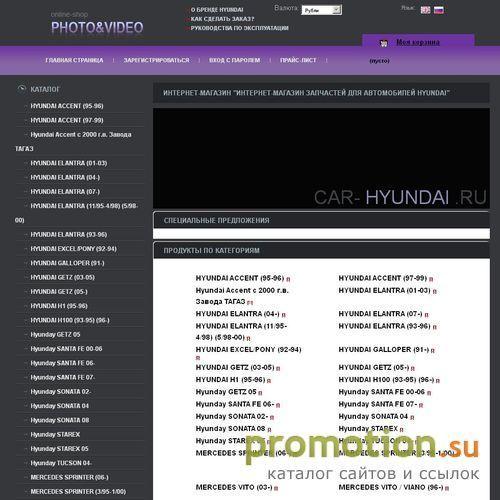Open Hyunday GETZ 05 category in products
The image size is (500, 500).
click(226, 392)
